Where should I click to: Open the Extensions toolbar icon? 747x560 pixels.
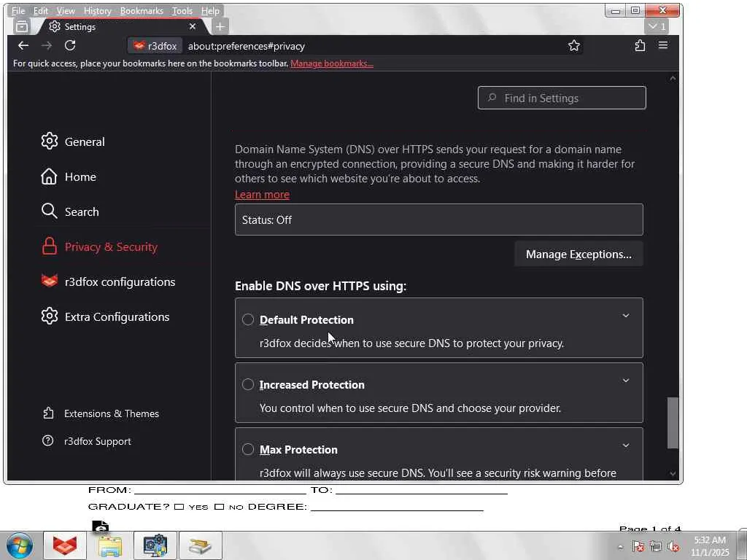pos(640,46)
